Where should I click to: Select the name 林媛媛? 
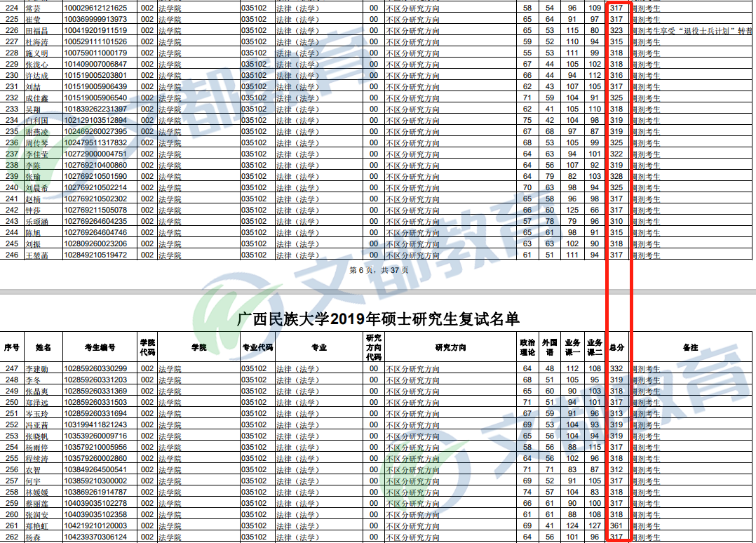(x=36, y=492)
